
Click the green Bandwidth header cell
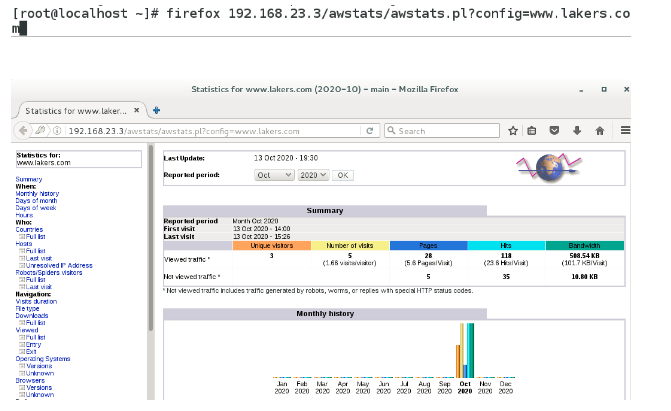(x=585, y=246)
